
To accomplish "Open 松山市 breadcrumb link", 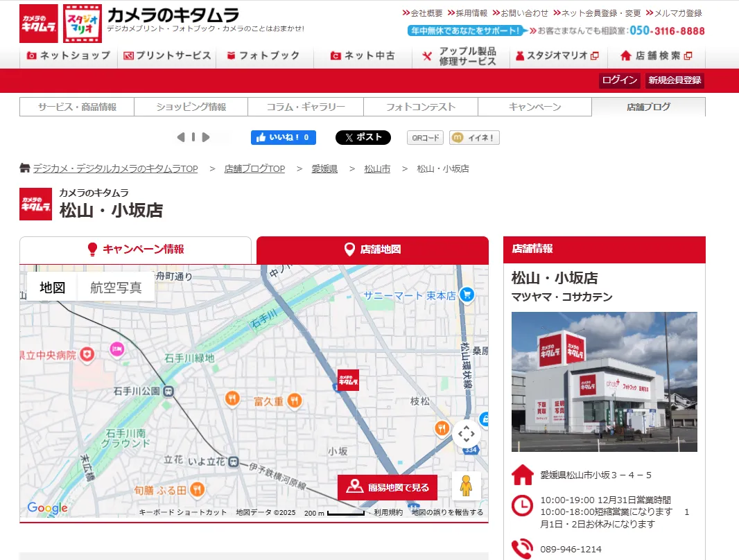I will point(377,168).
